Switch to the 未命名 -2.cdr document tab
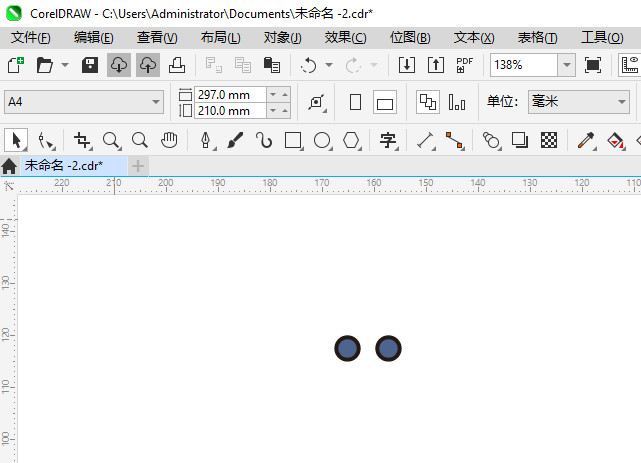This screenshot has height=463, width=641. (x=74, y=166)
